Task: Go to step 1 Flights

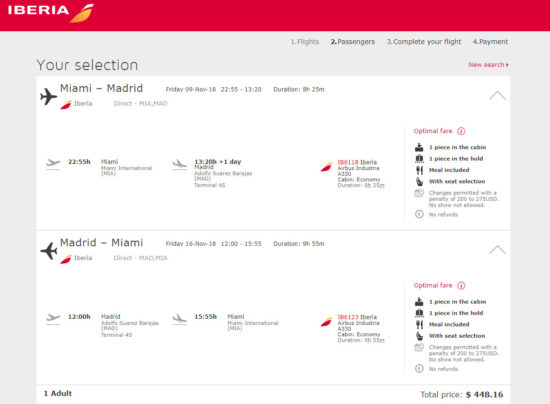Action: [305, 42]
